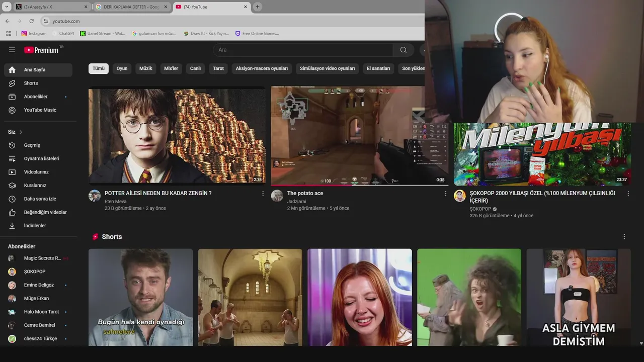Switch to the Anasayfa / X tab

(51, 7)
